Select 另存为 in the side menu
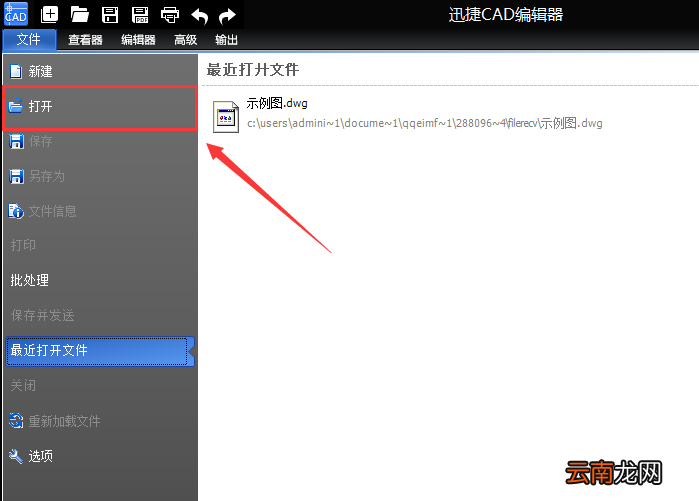 tap(101, 177)
